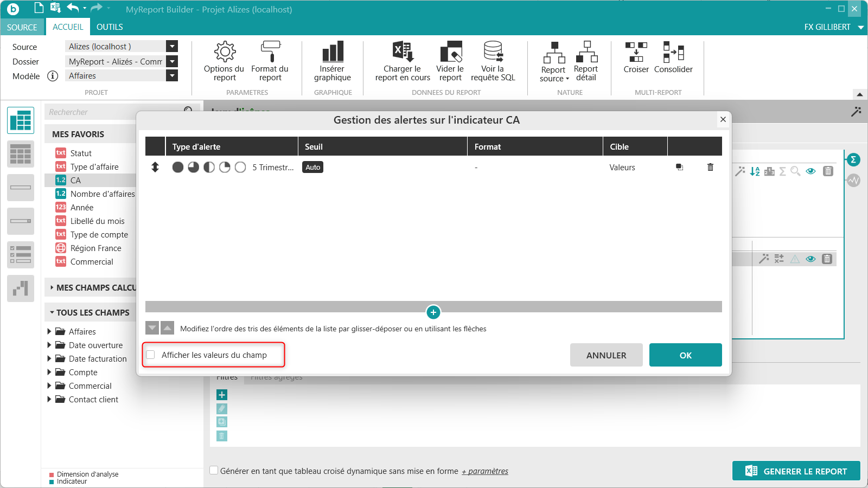Open the Source dropdown for Alizes (localhost)

coord(172,47)
